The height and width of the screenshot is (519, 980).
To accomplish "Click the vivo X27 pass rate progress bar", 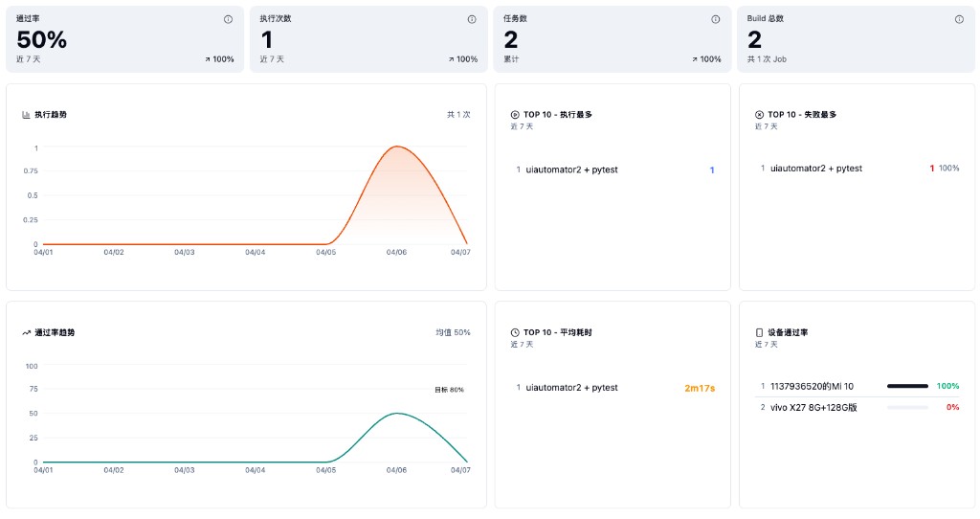I will 907,407.
